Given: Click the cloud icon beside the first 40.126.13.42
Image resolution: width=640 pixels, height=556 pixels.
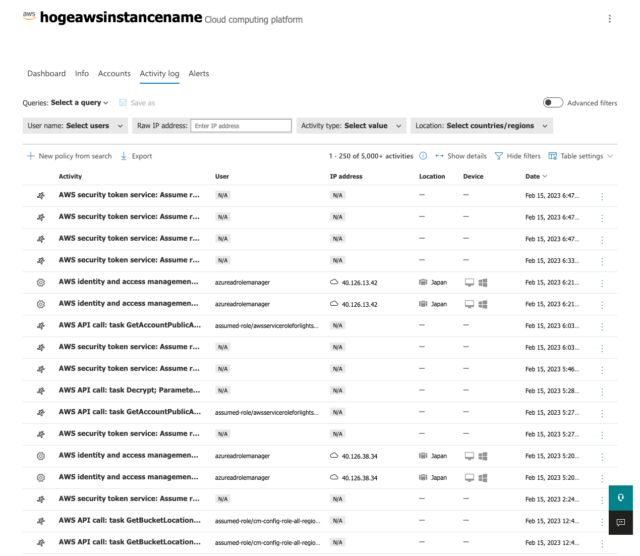Looking at the screenshot, I should pos(334,282).
